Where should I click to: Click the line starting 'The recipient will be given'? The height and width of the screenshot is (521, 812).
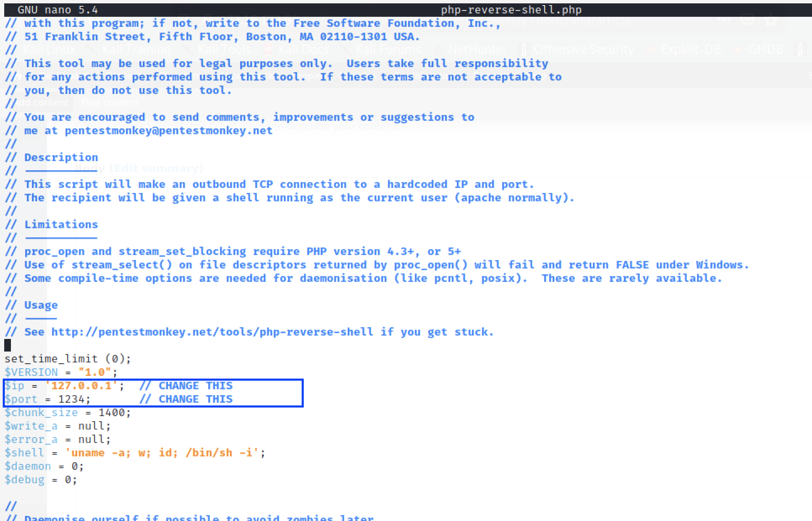pyautogui.click(x=289, y=198)
